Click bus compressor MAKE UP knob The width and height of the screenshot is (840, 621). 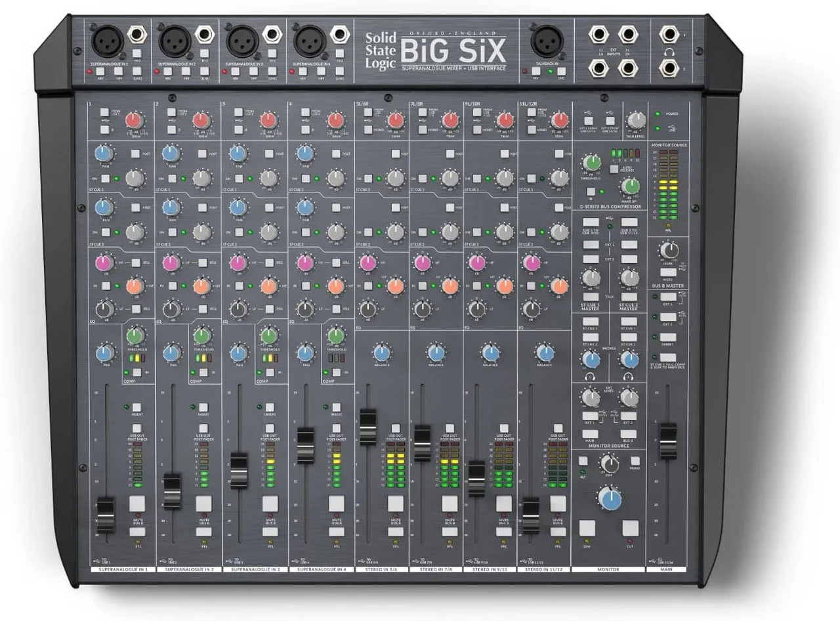pos(630,186)
